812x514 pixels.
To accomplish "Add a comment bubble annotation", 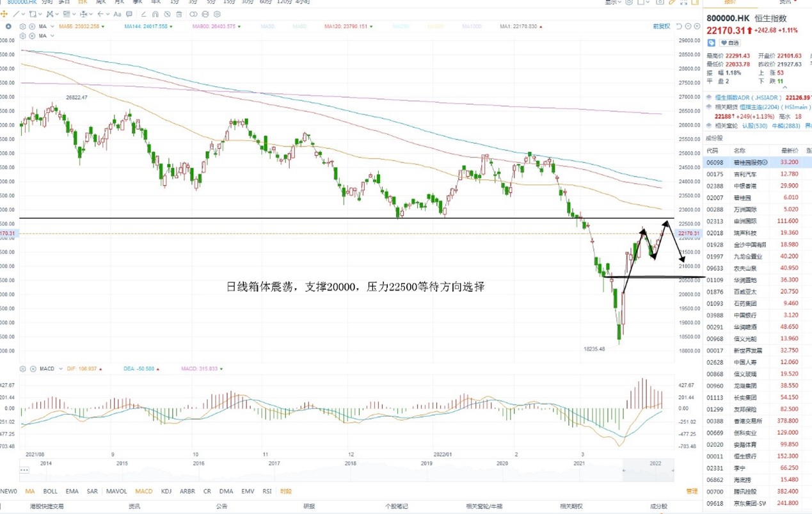I will (x=129, y=14).
